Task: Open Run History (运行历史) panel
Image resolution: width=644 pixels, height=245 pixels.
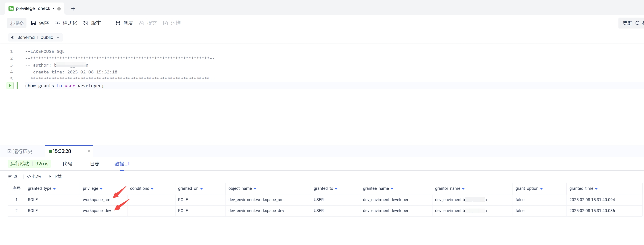Action: [20, 151]
